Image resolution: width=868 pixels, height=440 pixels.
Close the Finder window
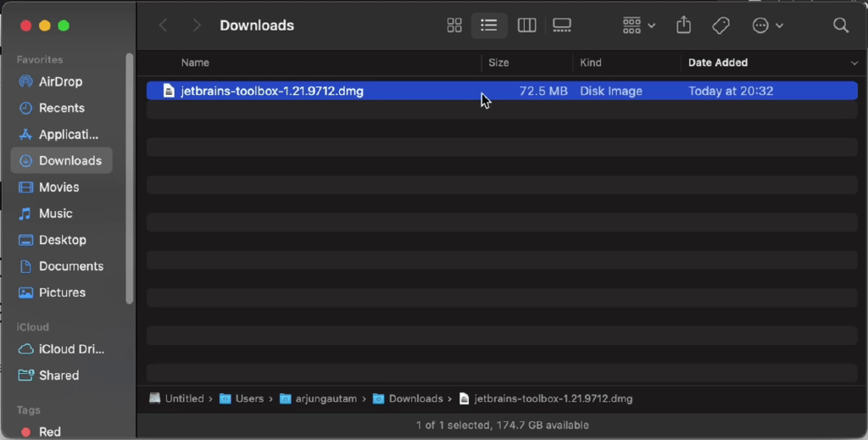tap(25, 25)
